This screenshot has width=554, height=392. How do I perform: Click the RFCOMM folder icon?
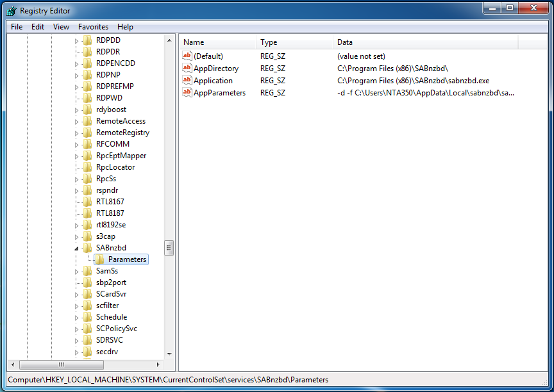click(88, 144)
